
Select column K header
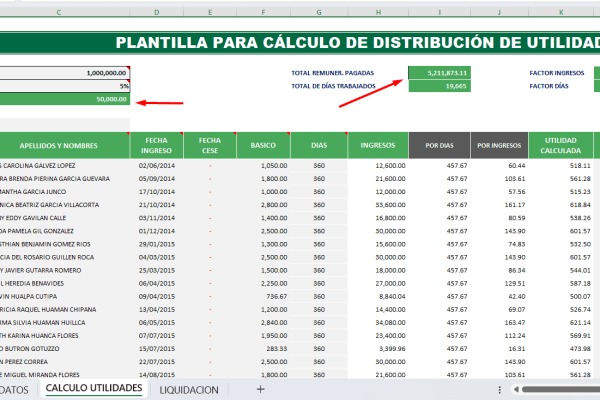pos(561,12)
